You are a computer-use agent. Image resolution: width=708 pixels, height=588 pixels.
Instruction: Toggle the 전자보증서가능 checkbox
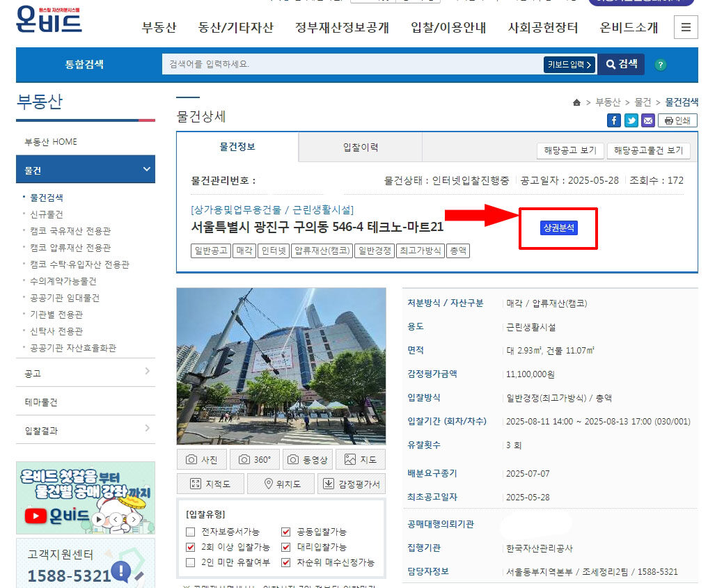tap(191, 532)
